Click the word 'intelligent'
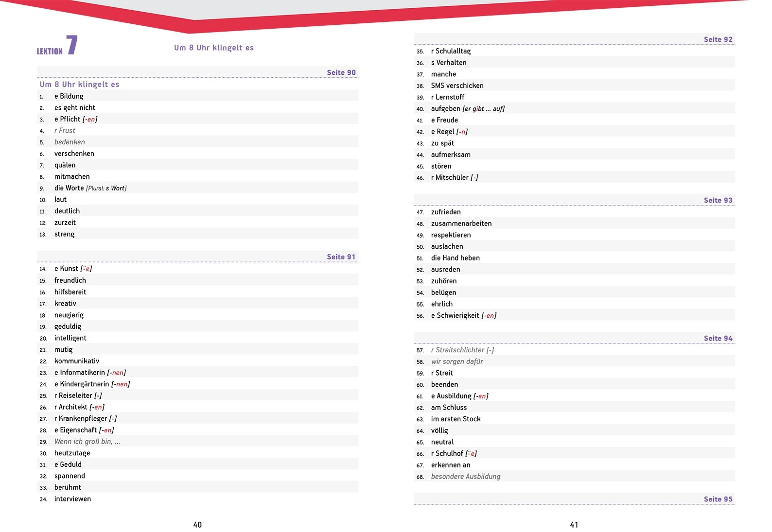 click(x=70, y=338)
